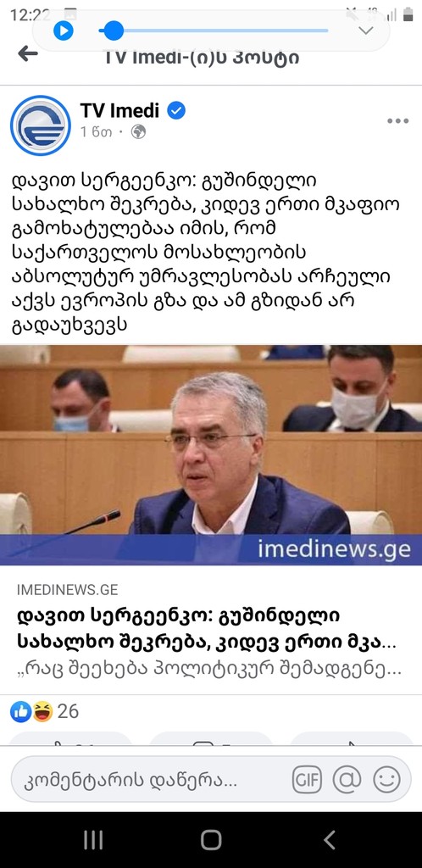
Task: Move the audio progress slider knob
Action: (x=114, y=31)
